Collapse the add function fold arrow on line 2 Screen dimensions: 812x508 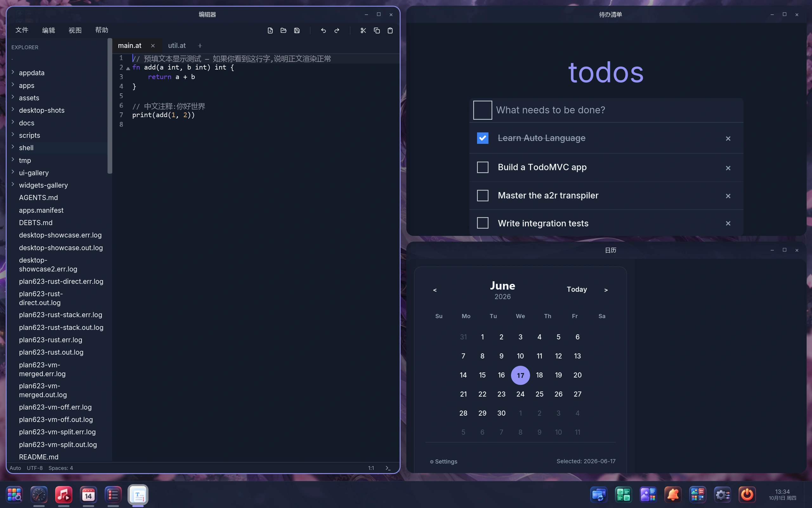tap(128, 68)
